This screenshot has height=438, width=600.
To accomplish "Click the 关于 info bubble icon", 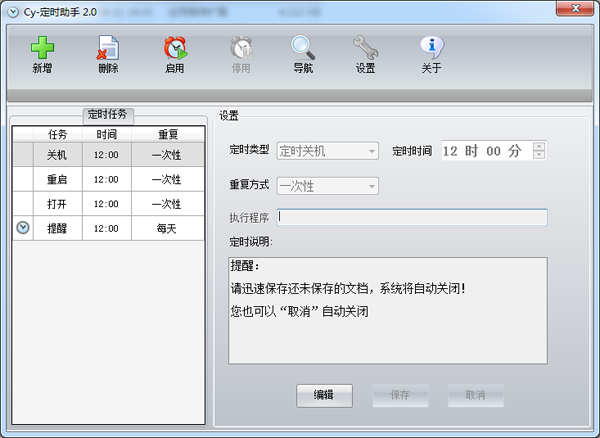I will tap(432, 48).
